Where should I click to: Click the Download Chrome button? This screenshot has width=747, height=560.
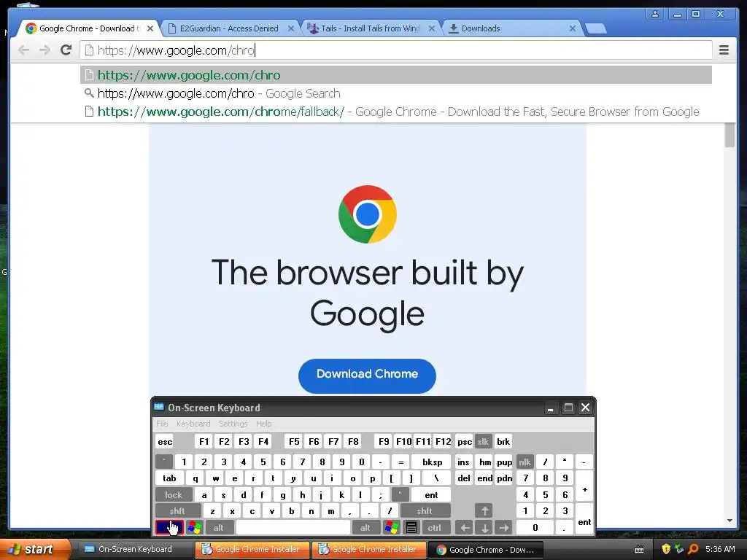(368, 376)
